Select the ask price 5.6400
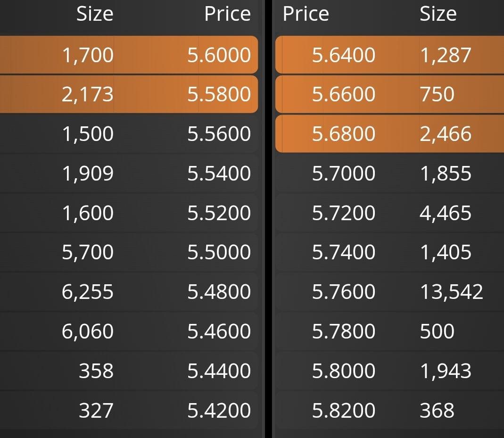504x438 pixels. click(344, 55)
